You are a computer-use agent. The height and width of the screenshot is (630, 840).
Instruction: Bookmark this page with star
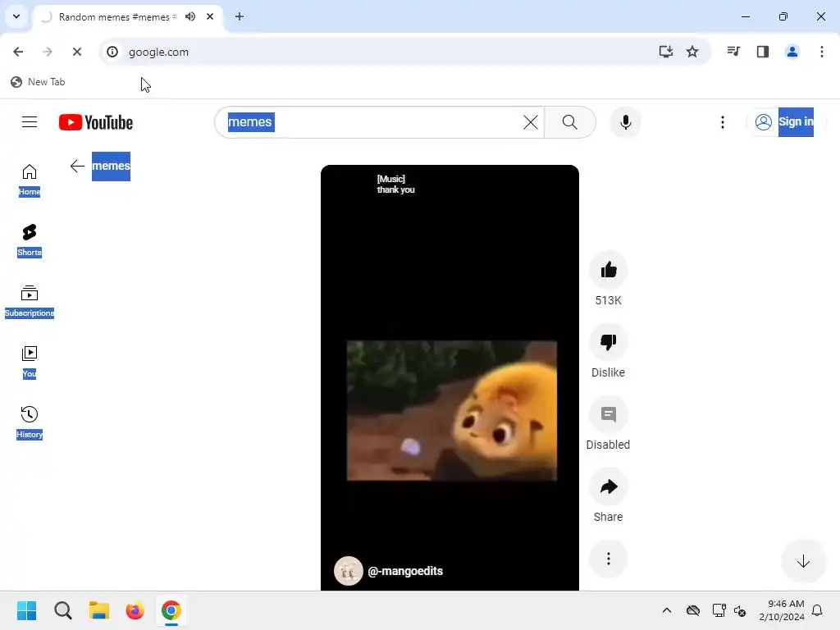[x=692, y=52]
